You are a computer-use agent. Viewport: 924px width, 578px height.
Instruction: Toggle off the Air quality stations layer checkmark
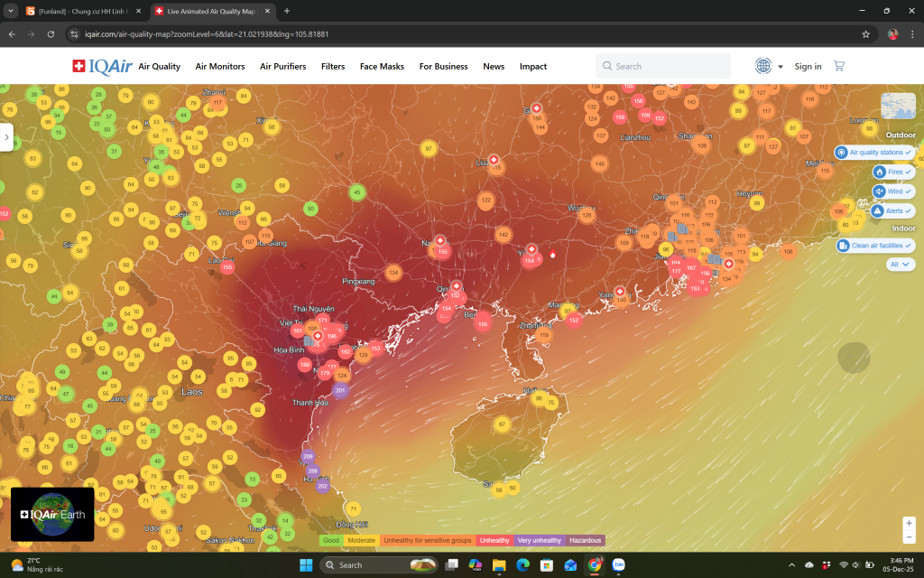(908, 153)
